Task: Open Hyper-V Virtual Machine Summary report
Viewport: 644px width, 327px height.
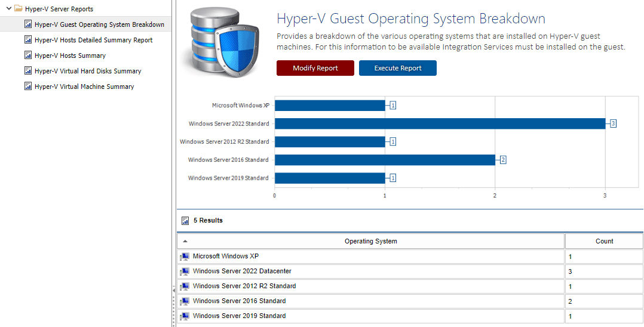Action: click(x=84, y=87)
